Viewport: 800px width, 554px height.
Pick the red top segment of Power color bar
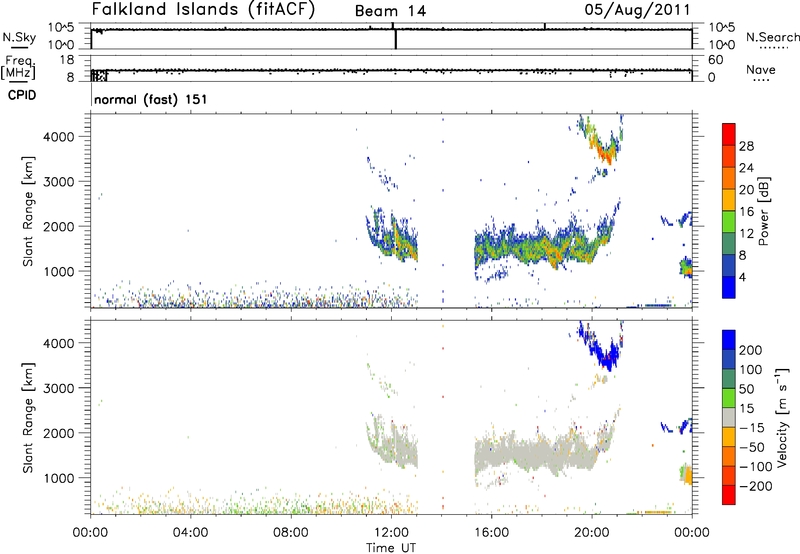(729, 134)
